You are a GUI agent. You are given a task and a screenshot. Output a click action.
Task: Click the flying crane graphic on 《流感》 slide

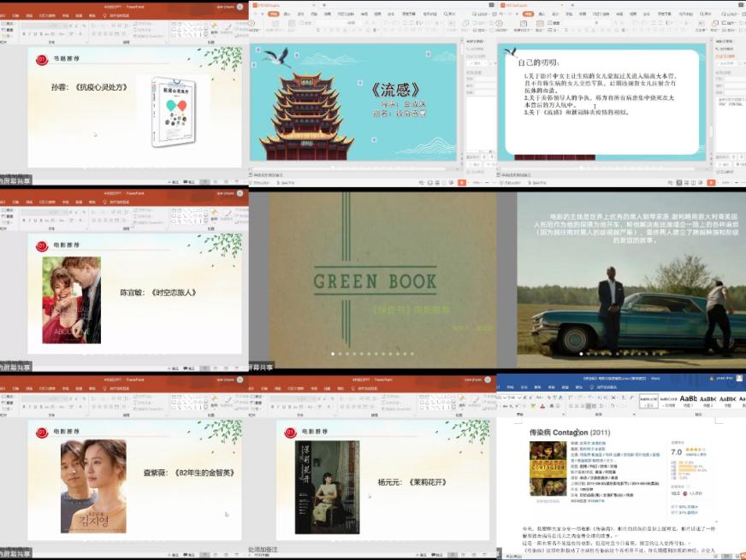(276, 57)
